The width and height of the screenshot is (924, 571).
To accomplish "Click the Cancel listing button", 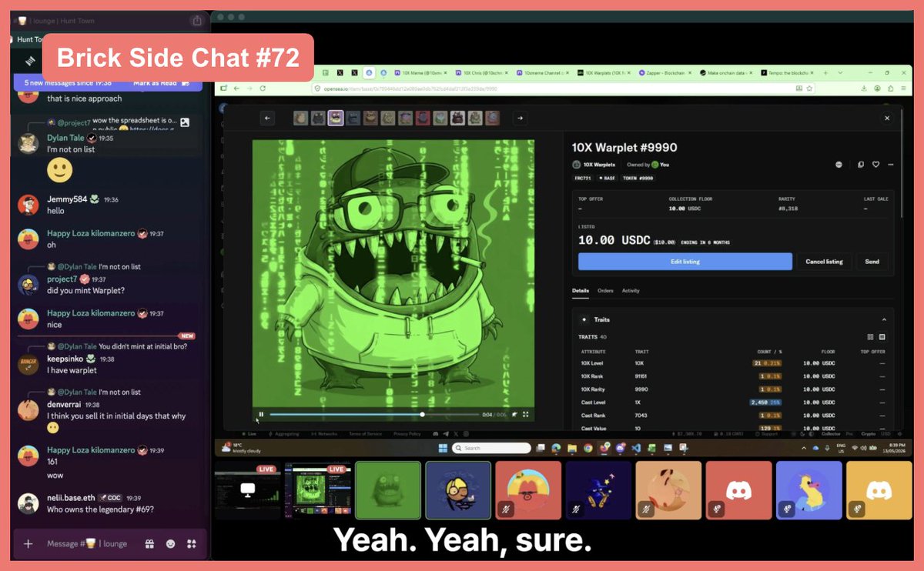I will click(824, 262).
